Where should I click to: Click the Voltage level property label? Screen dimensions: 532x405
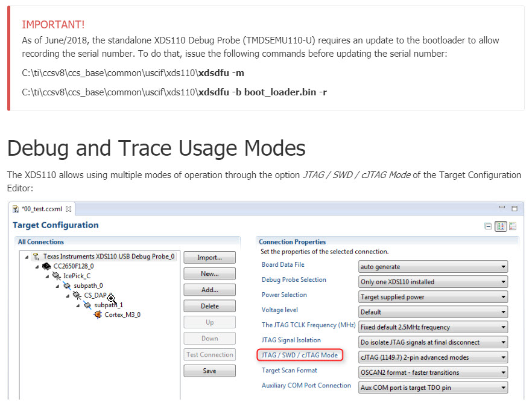pos(280,310)
